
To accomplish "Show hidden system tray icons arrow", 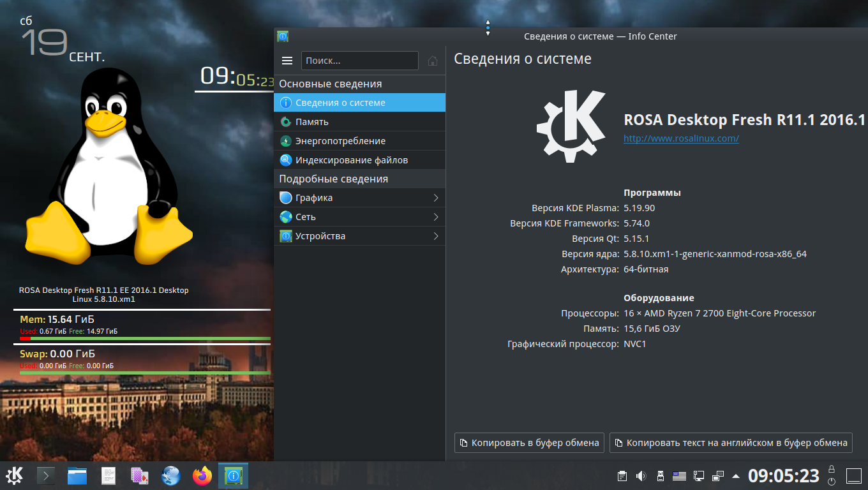I will click(x=736, y=476).
